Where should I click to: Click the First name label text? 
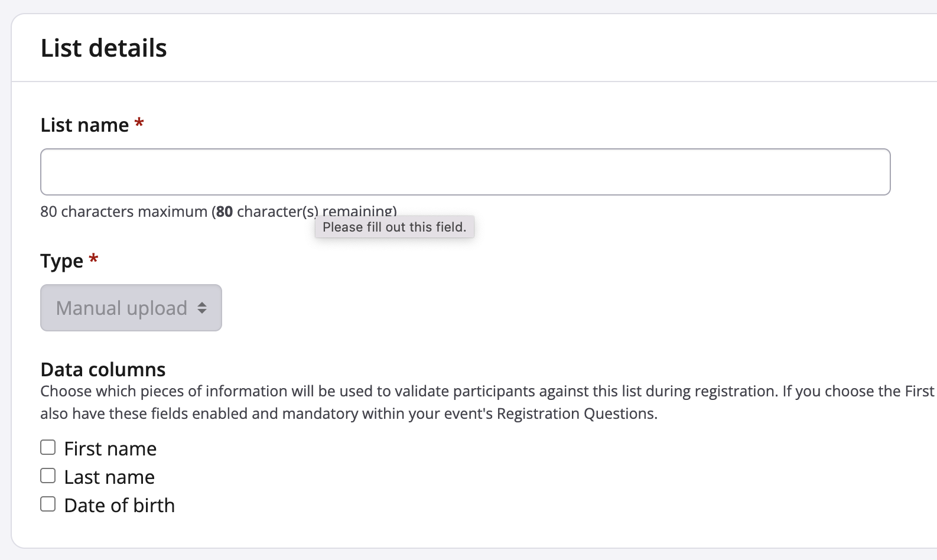click(x=110, y=449)
